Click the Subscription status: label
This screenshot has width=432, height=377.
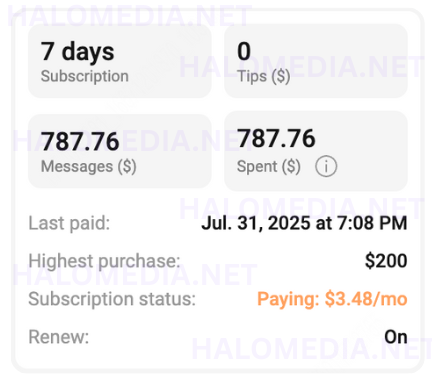click(112, 299)
